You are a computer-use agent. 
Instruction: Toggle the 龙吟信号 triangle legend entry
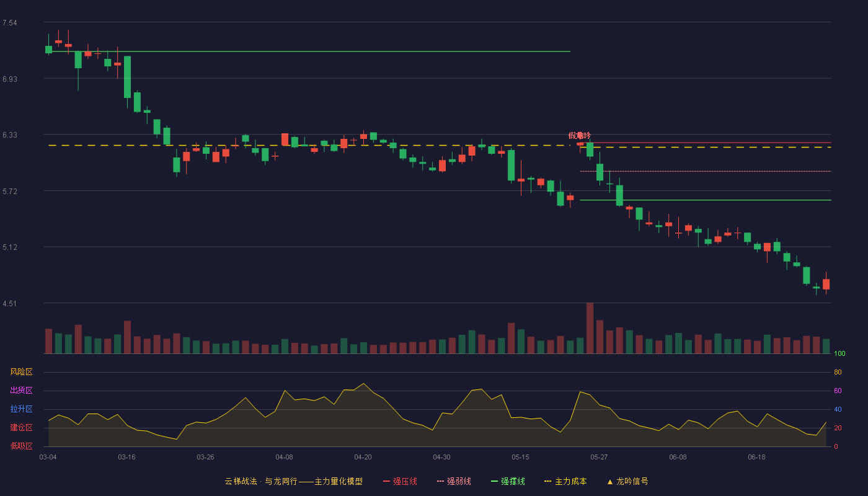point(627,481)
